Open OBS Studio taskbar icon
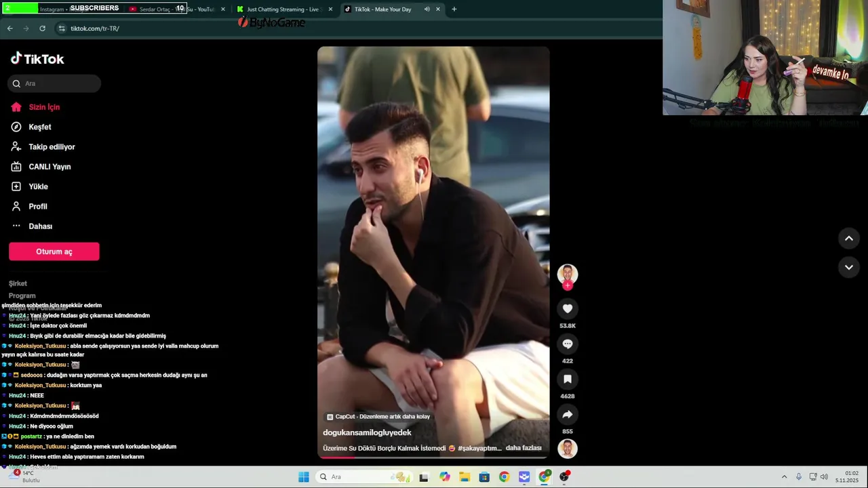 tap(564, 477)
